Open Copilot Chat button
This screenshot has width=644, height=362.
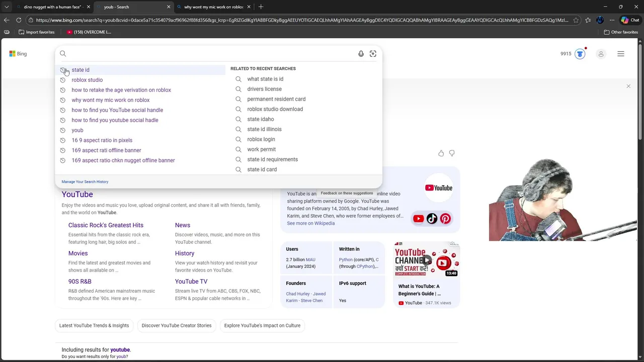point(630,20)
